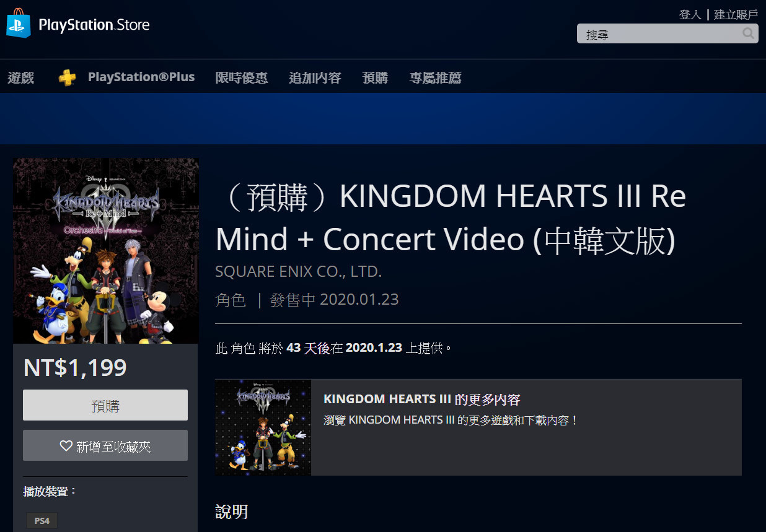The height and width of the screenshot is (532, 766).
Task: Open the 遊戲 menu item
Action: pyautogui.click(x=21, y=77)
